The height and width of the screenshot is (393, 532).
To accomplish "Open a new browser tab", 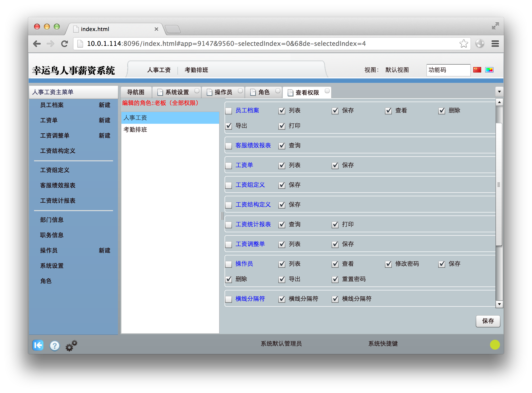I will (x=173, y=29).
